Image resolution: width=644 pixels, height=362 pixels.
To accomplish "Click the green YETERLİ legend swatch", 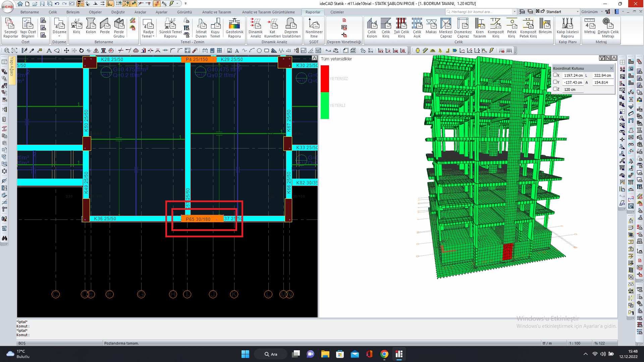I will pos(325,106).
